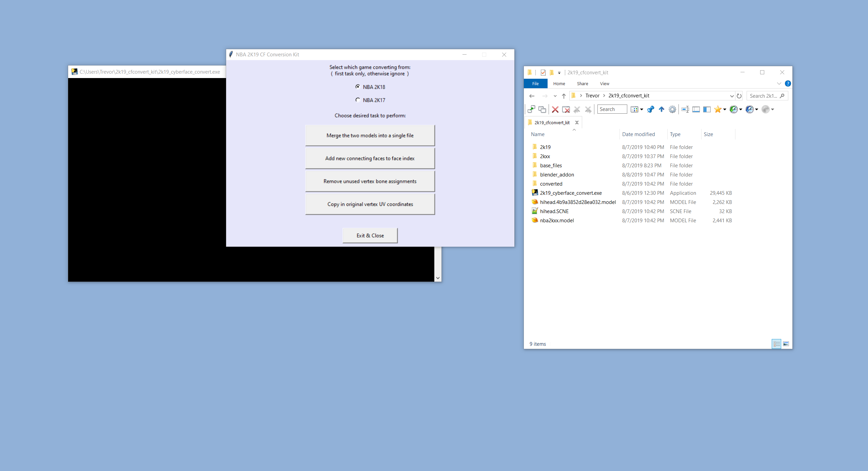
Task: Open recent locations dropdown chevron
Action: click(x=555, y=96)
